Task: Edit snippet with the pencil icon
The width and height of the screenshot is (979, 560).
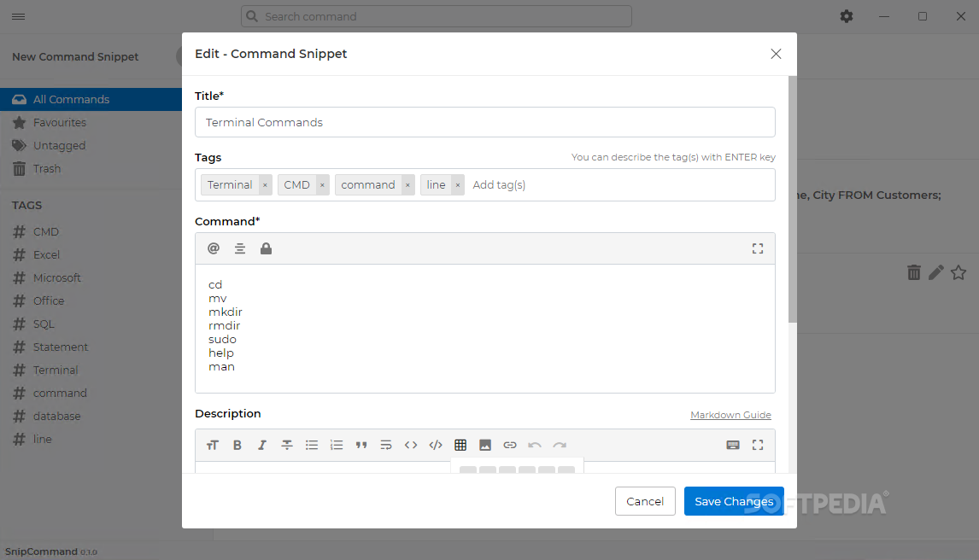Action: click(x=936, y=272)
